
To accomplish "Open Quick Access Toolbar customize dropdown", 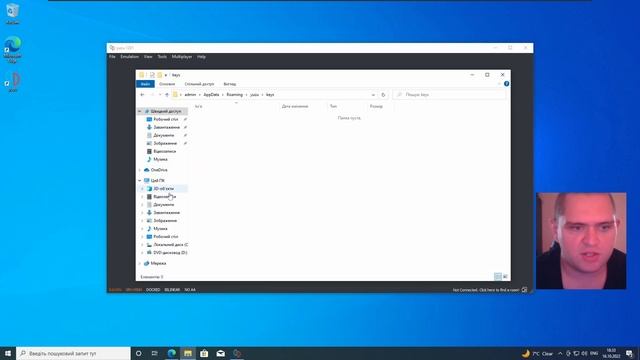I will point(166,75).
